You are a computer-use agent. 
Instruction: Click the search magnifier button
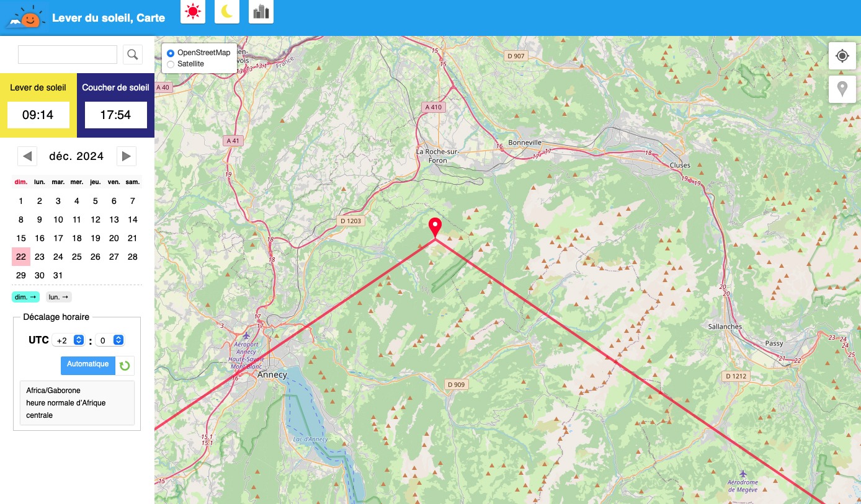[133, 55]
